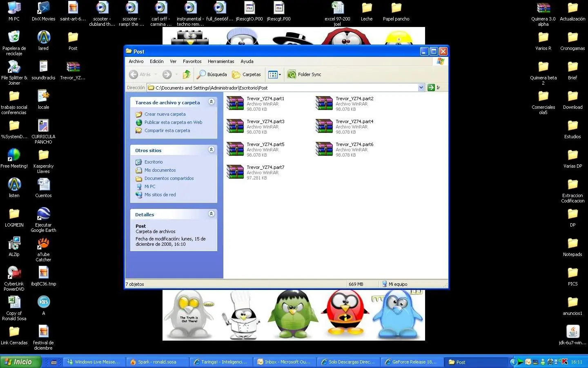Select Trevor_YZ desktop archive icon
The height and width of the screenshot is (368, 588).
click(73, 70)
